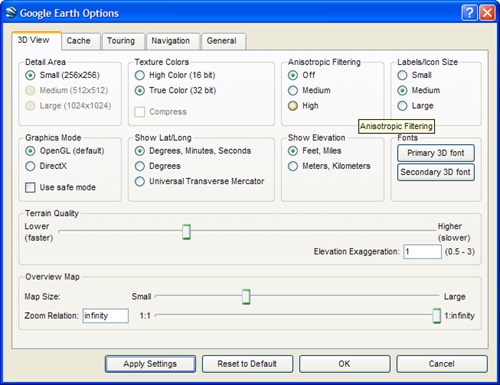Select Degrees, Minutes, Seconds format
The width and height of the screenshot is (500, 385).
(x=193, y=151)
